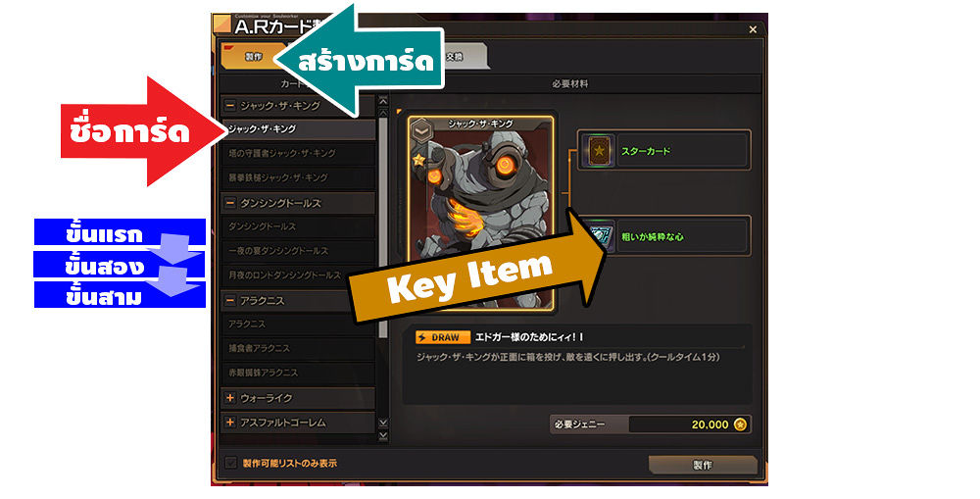The image size is (980, 499).
Task: Enable 製作可能リストのみ表示 checkbox
Action: [x=230, y=463]
